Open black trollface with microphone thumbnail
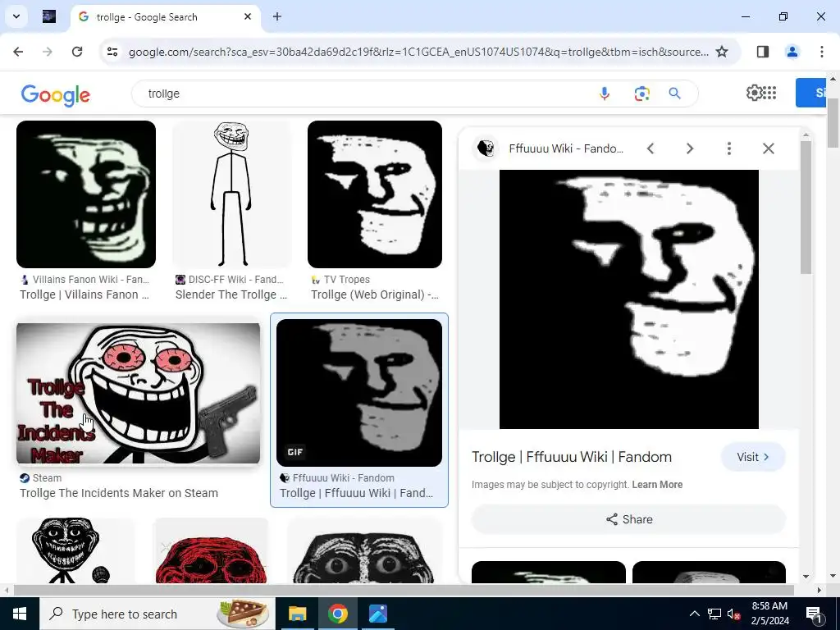This screenshot has height=630, width=840. 75,550
